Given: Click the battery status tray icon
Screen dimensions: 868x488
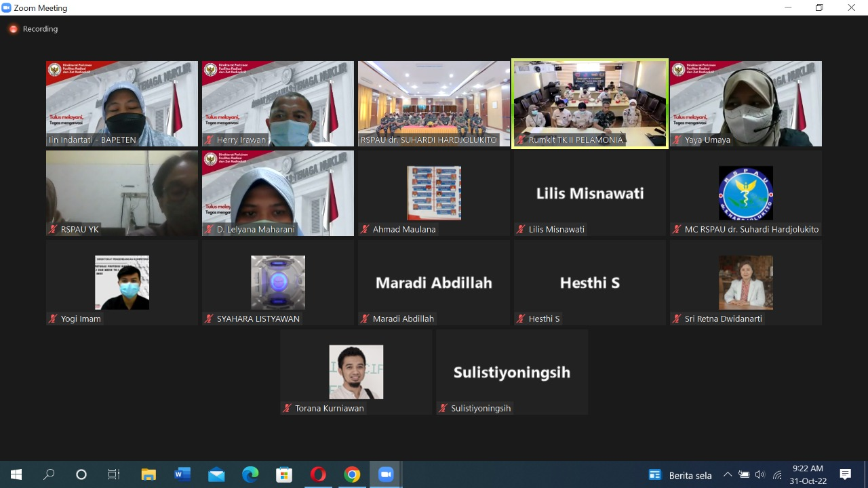Looking at the screenshot, I should coord(744,474).
